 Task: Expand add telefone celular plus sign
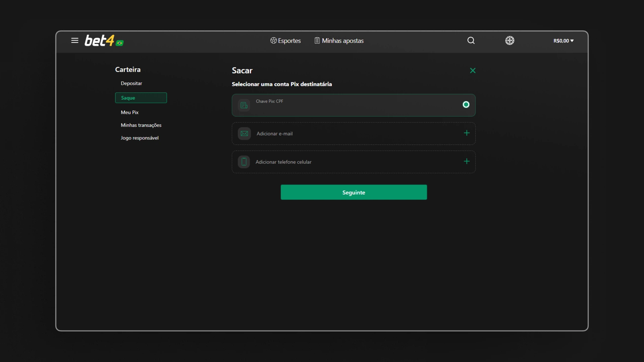click(x=467, y=161)
